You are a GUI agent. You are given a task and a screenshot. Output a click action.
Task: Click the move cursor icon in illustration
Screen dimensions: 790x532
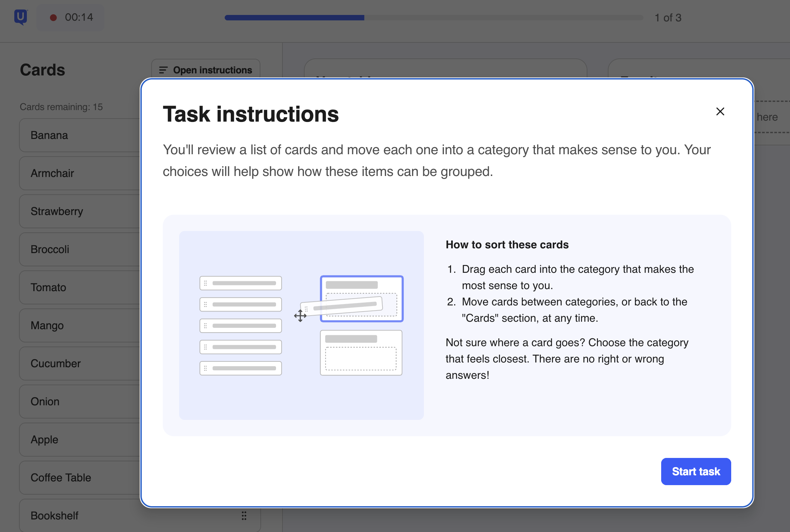300,316
